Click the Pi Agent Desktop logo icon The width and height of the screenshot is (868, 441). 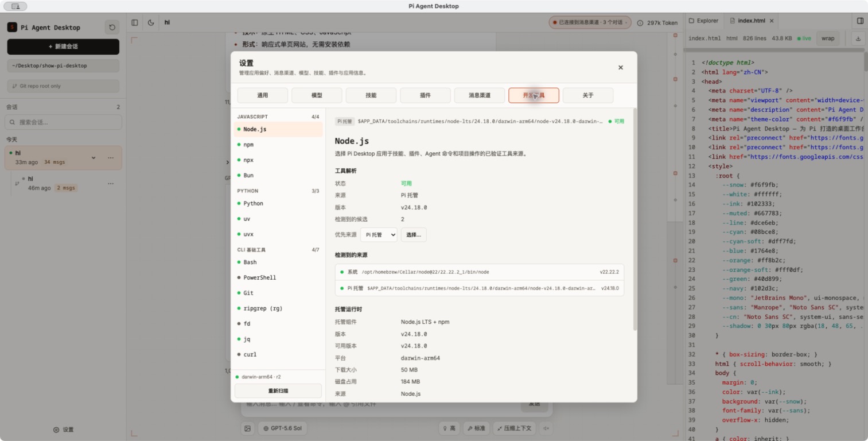pos(11,28)
